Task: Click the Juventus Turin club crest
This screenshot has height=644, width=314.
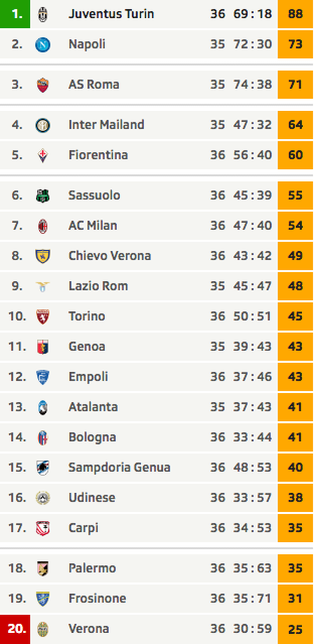Action: (43, 14)
